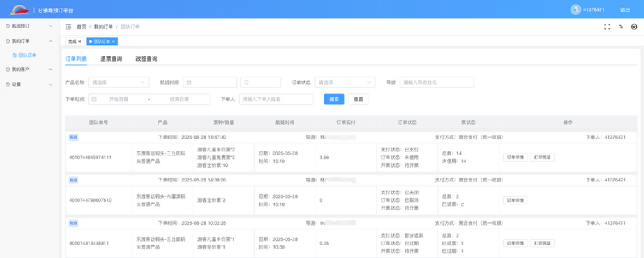Click the user avatar icon
The height and width of the screenshot is (258, 644).
click(x=576, y=10)
